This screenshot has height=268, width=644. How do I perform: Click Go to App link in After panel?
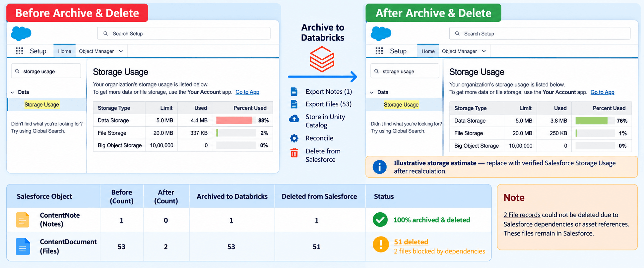[x=602, y=92]
